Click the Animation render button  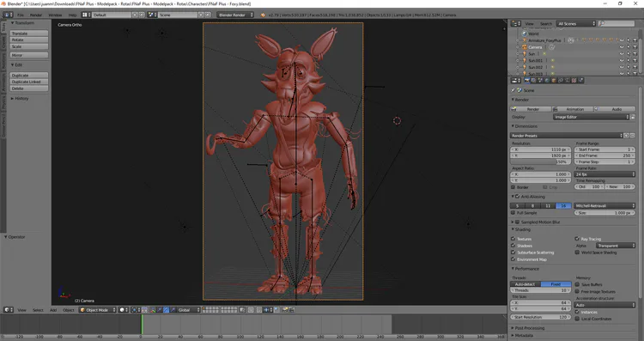coord(573,109)
